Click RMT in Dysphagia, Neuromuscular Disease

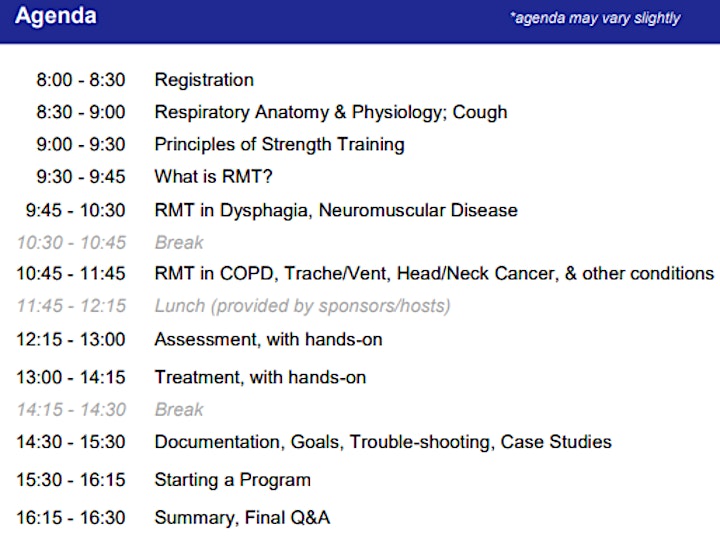point(336,210)
